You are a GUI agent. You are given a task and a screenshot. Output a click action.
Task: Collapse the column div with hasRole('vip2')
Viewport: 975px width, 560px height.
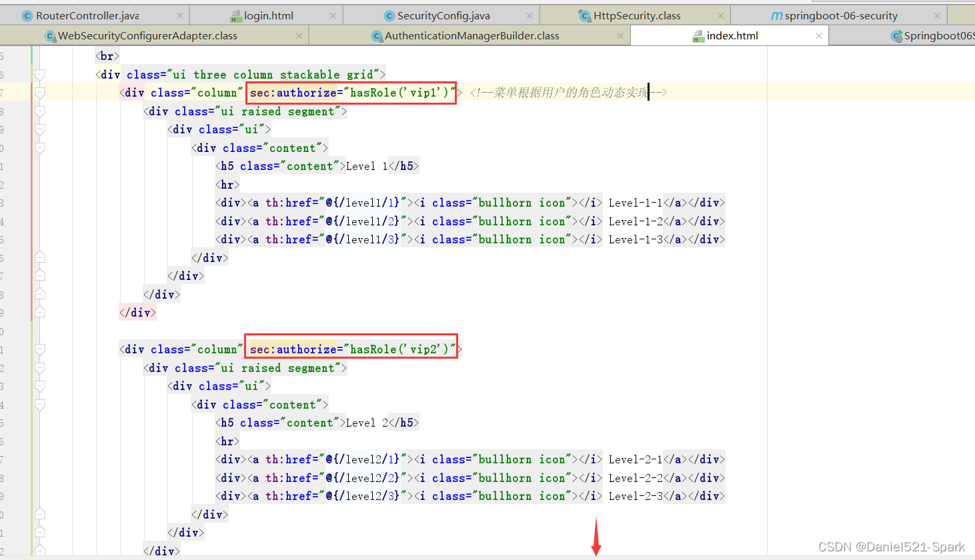(x=39, y=349)
